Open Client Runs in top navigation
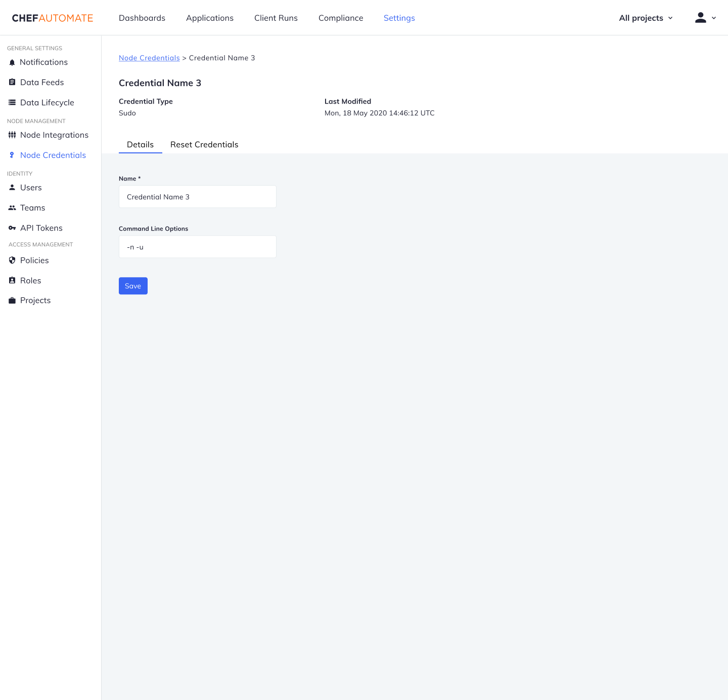The image size is (728, 700). coord(276,18)
